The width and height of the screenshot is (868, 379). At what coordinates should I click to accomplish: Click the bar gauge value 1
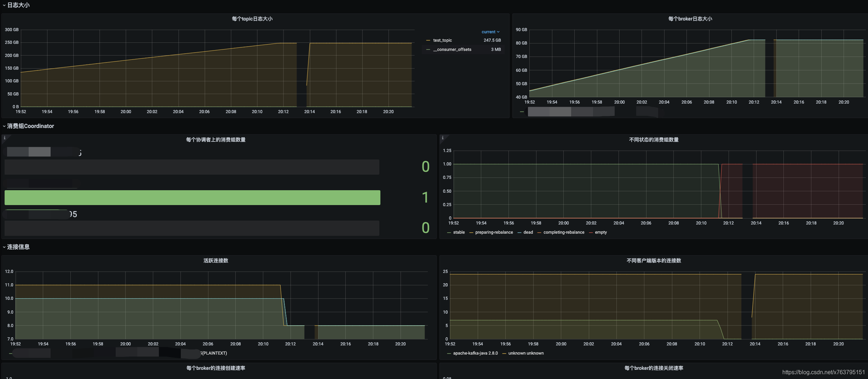pyautogui.click(x=425, y=197)
